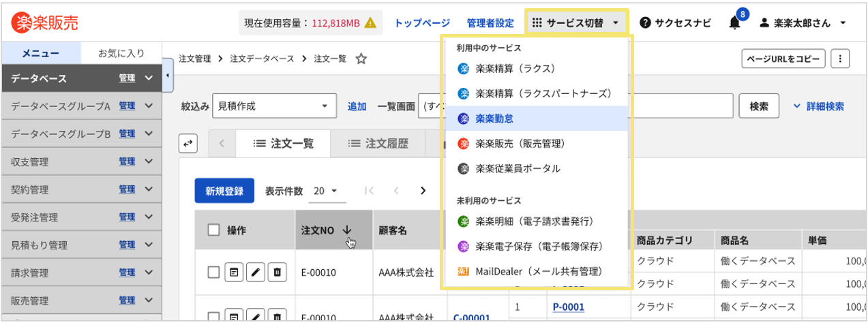The width and height of the screenshot is (868, 325).
Task: Star the page as favorite
Action: pos(361,59)
